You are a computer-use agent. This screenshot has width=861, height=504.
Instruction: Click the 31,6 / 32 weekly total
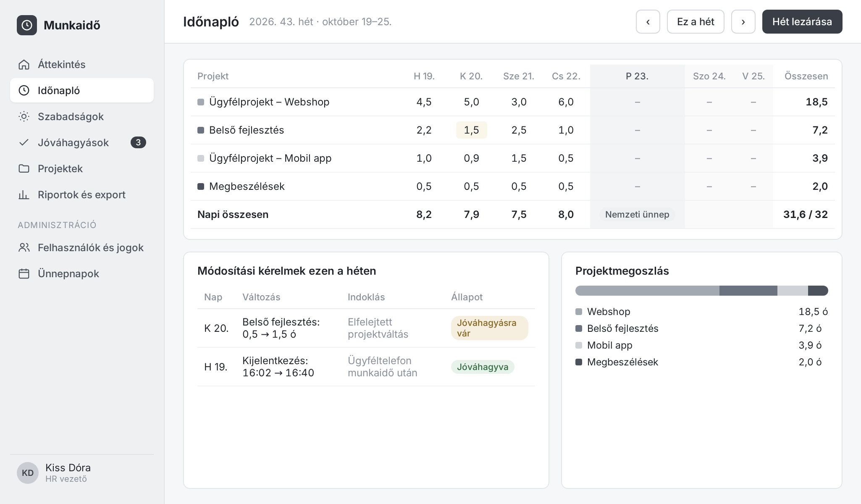[805, 215]
